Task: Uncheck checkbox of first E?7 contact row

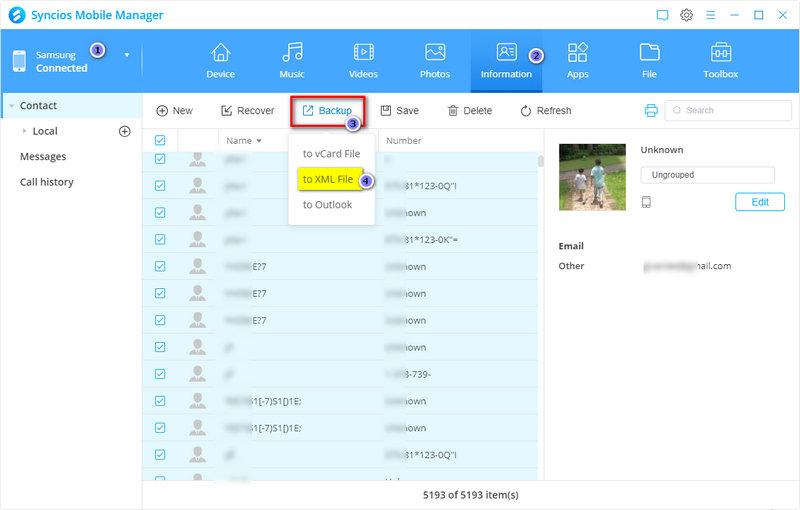Action: click(160, 266)
